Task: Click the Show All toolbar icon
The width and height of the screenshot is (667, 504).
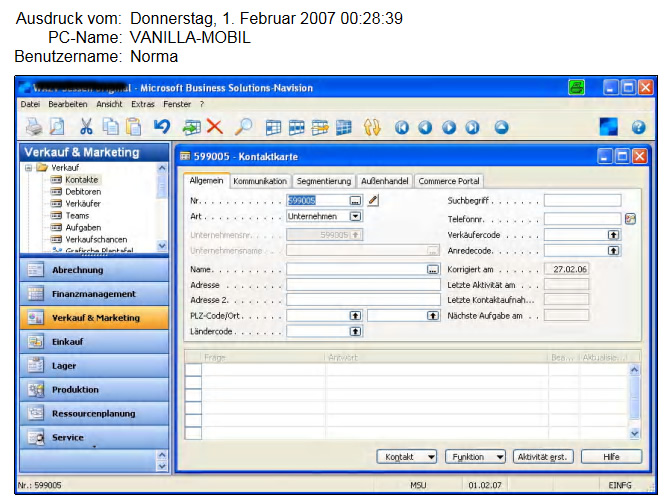Action: pos(344,128)
